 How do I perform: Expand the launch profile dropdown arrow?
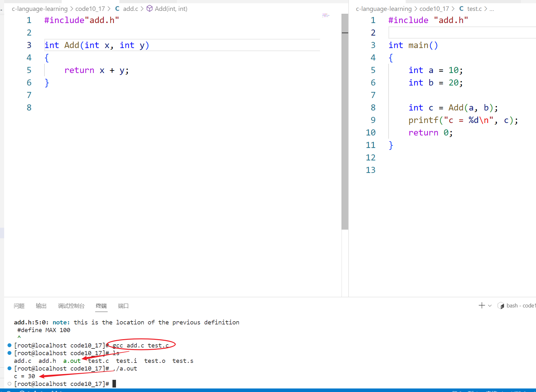click(490, 306)
